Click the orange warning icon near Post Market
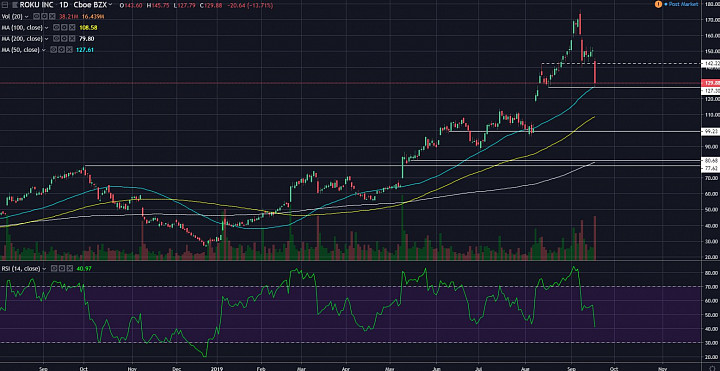720x371 pixels. [x=658, y=4]
